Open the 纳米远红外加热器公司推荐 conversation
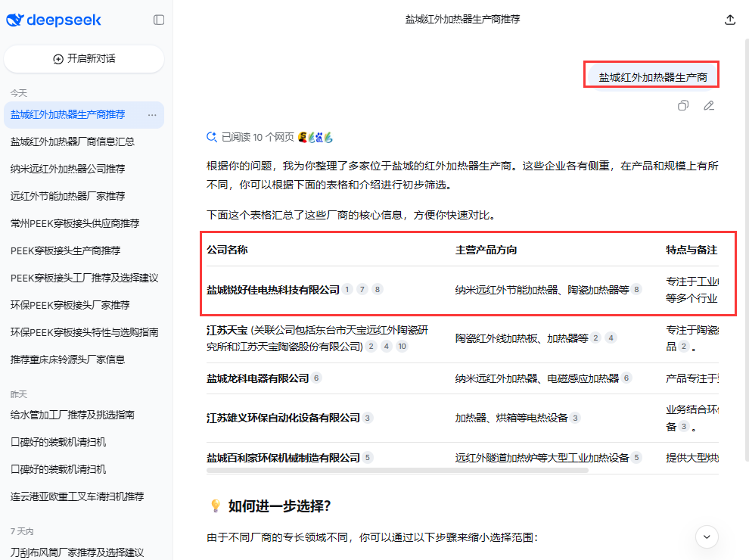The width and height of the screenshot is (749, 560). [x=68, y=169]
